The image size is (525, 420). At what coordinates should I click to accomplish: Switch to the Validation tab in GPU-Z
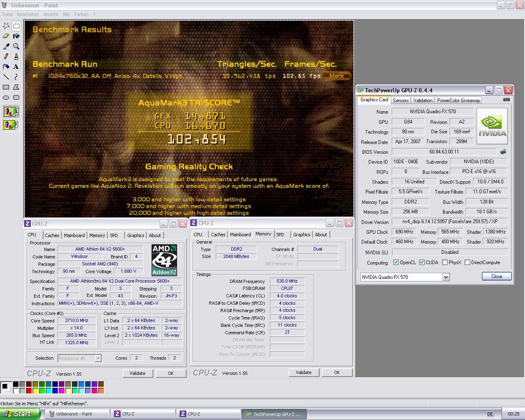[422, 100]
